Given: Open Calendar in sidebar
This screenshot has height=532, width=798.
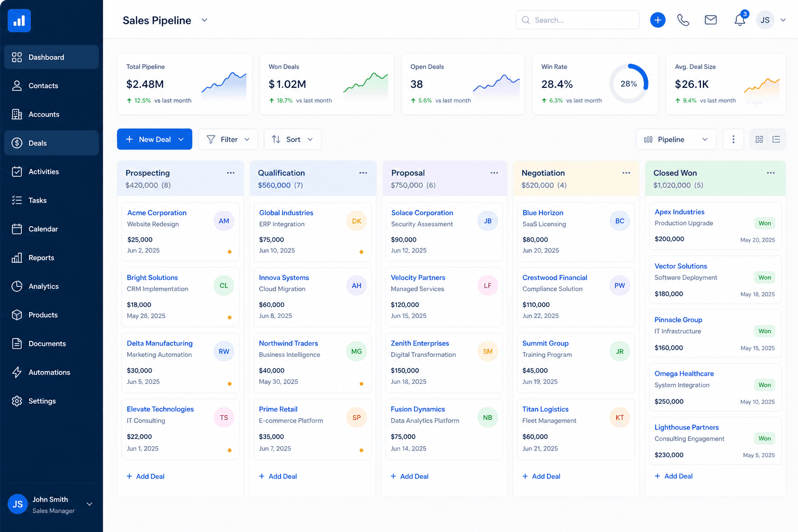Looking at the screenshot, I should (x=51, y=229).
